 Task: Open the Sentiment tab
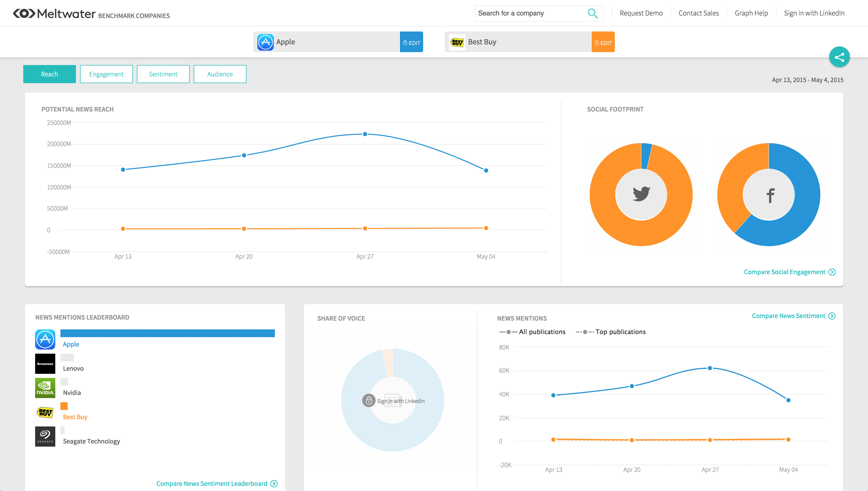click(x=163, y=74)
